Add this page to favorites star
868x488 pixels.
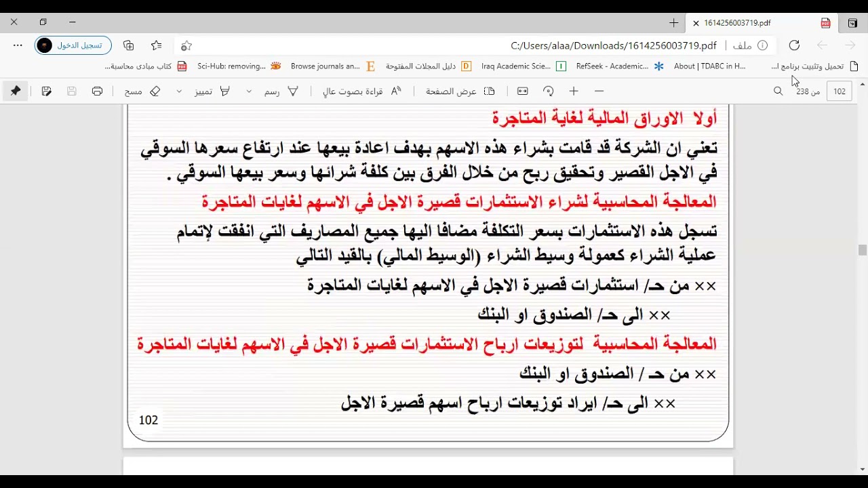[186, 45]
